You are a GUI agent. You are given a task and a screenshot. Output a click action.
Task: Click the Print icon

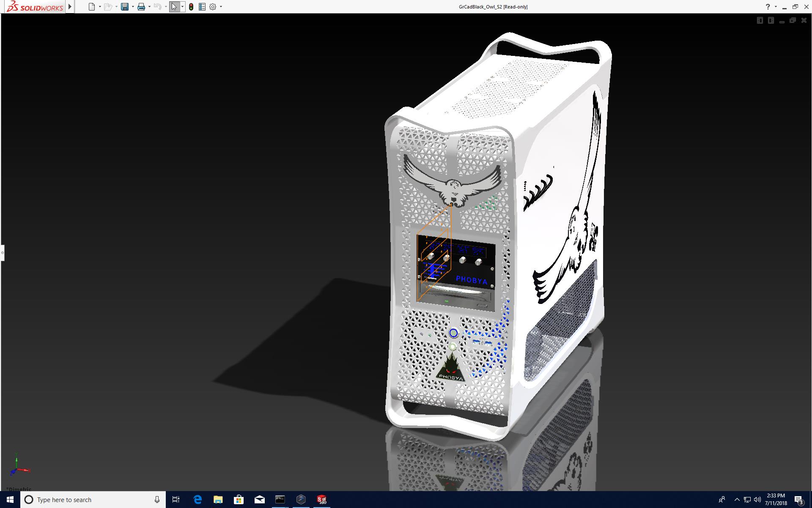click(141, 7)
